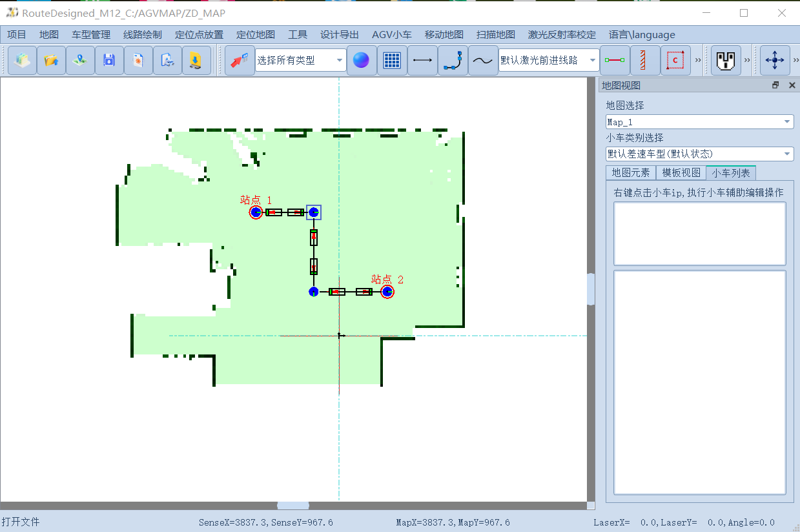Open the 定位地图 menu

(256, 35)
